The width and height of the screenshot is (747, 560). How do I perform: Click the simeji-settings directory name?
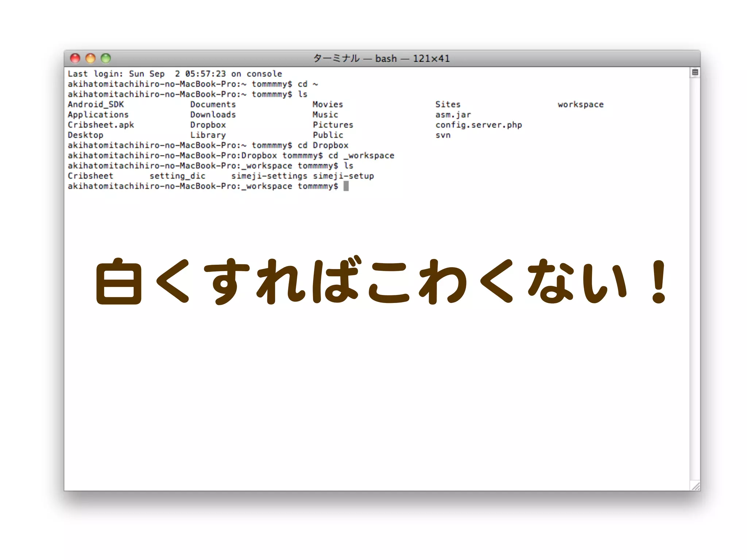(269, 176)
